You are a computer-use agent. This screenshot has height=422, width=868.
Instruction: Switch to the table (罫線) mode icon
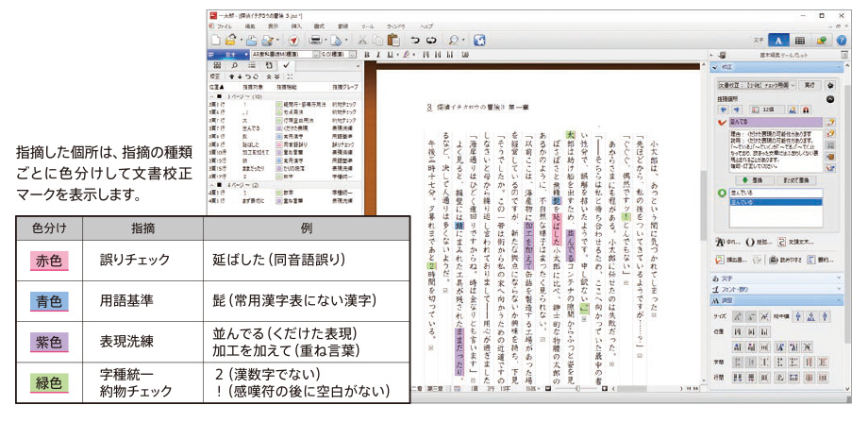[799, 41]
